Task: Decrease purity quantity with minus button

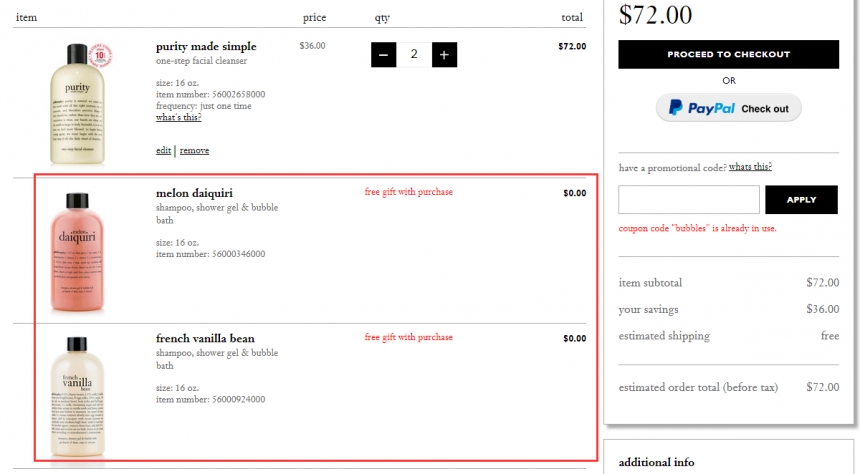Action: click(x=383, y=55)
